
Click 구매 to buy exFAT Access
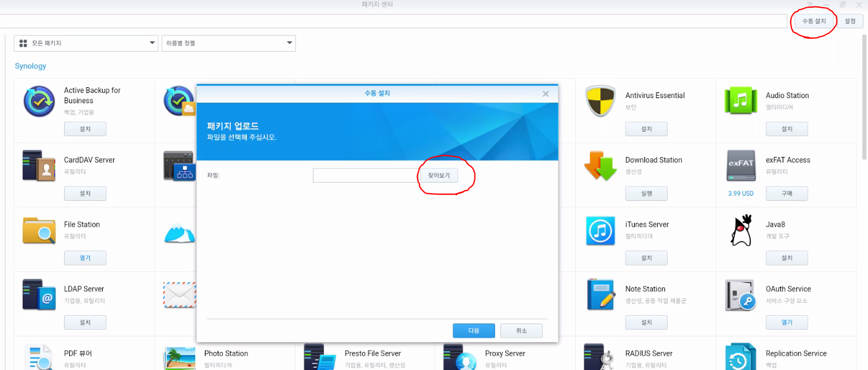(x=787, y=194)
